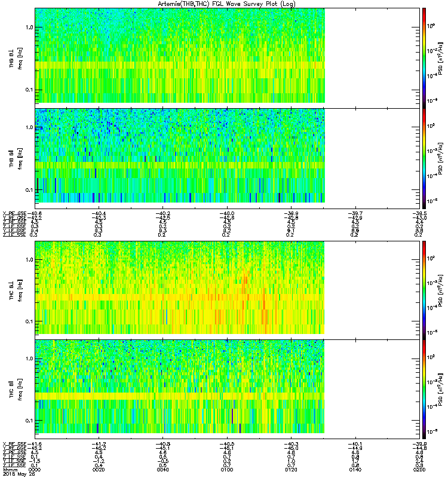Click the color bar beside THB B-parallel panel
The width and height of the screenshot is (448, 478).
pos(424,158)
